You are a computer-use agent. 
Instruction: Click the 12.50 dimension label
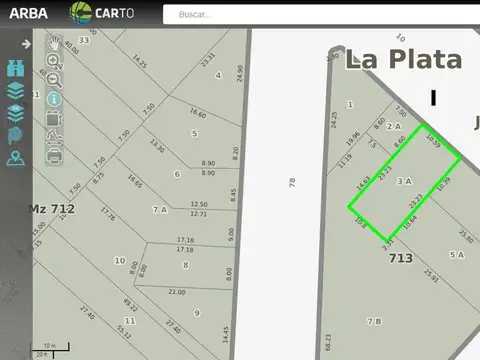(x=199, y=204)
